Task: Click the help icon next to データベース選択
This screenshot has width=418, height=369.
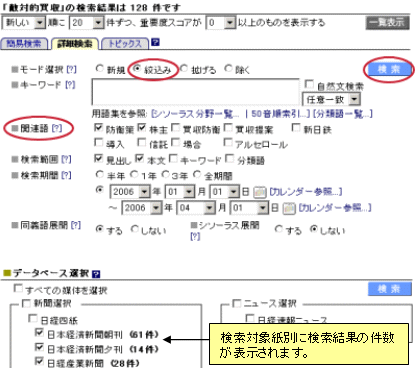Action: coord(96,274)
